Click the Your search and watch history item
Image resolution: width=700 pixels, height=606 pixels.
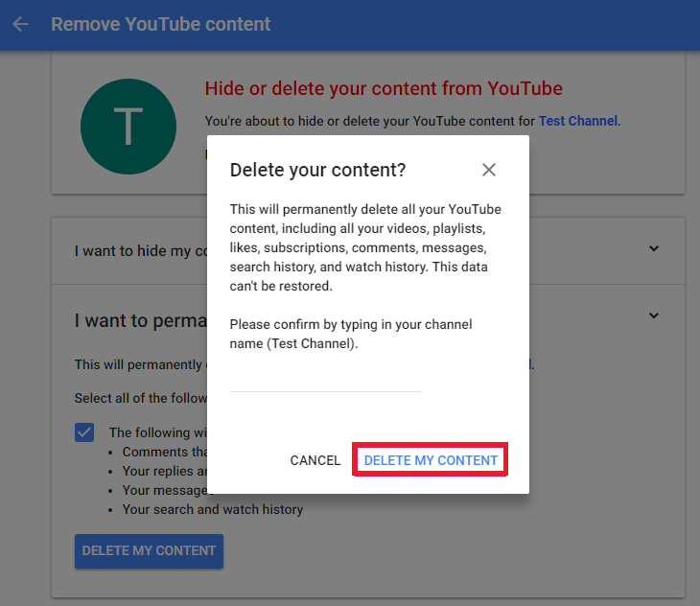point(213,509)
